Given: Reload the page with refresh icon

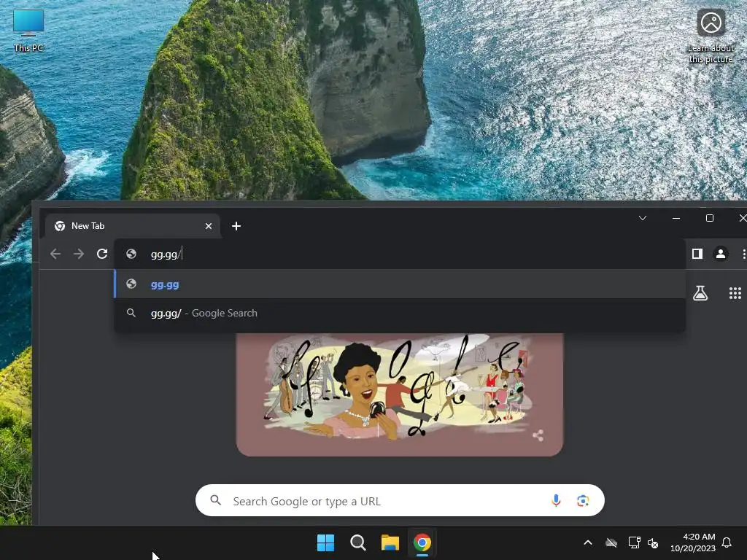Looking at the screenshot, I should (102, 254).
